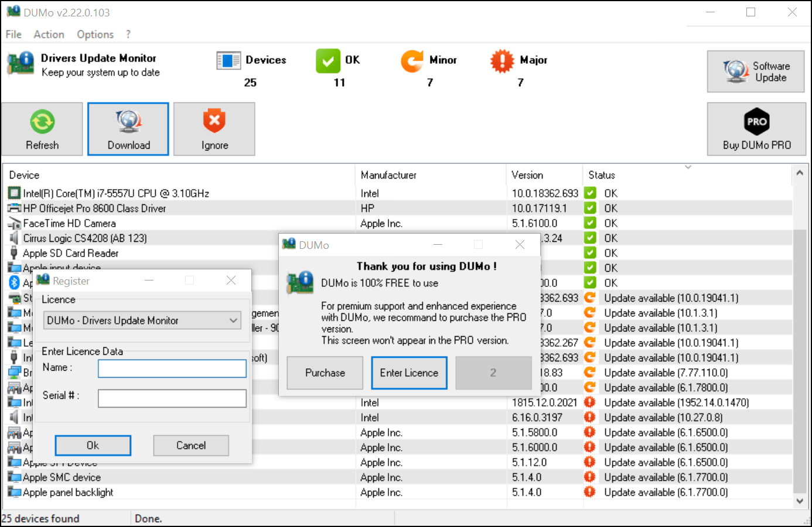Click green OK status icon for FaceTime HD Camera
This screenshot has width=812, height=527.
point(590,223)
